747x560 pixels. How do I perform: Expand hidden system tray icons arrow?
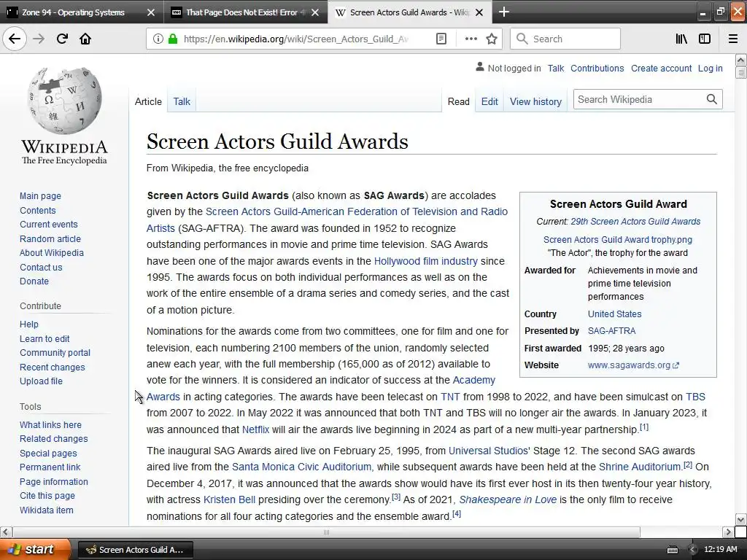pyautogui.click(x=692, y=550)
